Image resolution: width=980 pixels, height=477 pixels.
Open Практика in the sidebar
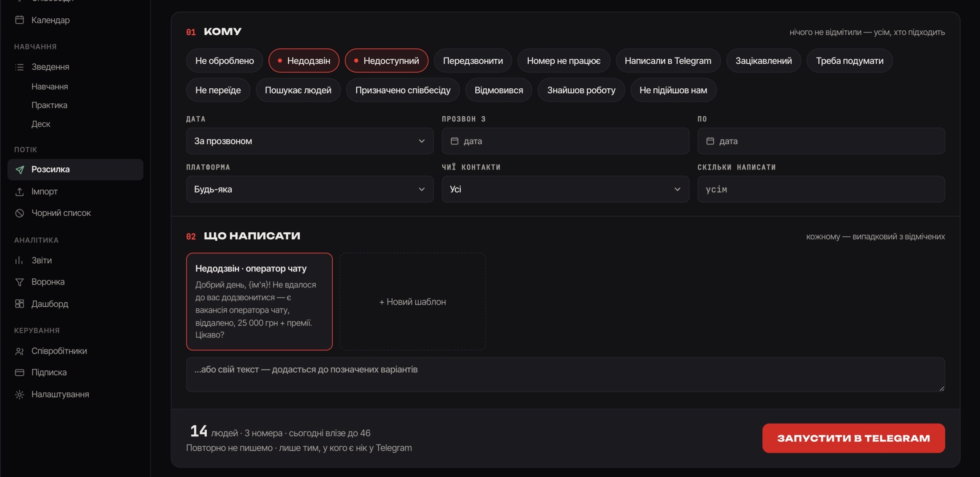(x=49, y=105)
